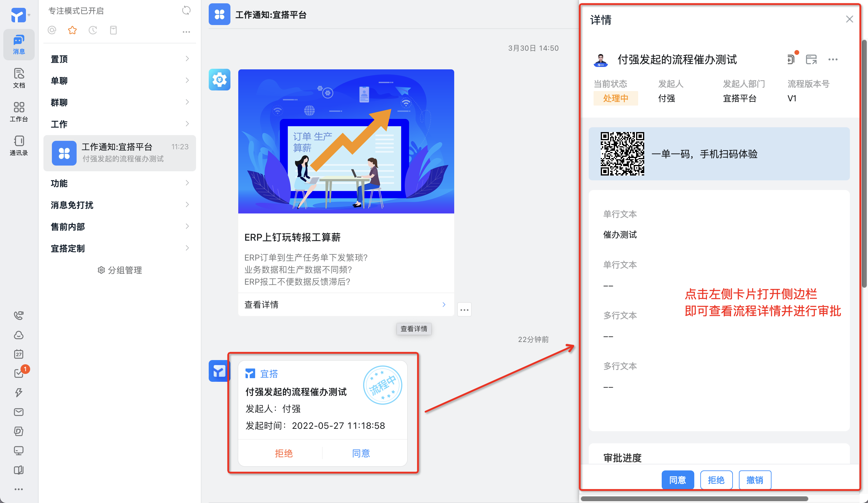Open the book icon in sidebar
868x503 pixels.
click(x=19, y=470)
